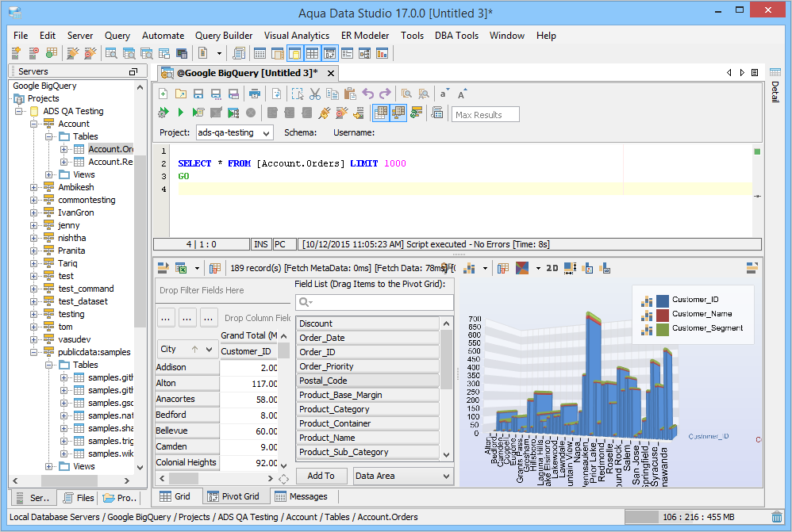Switch to the Pivot Grid tab

[x=233, y=496]
